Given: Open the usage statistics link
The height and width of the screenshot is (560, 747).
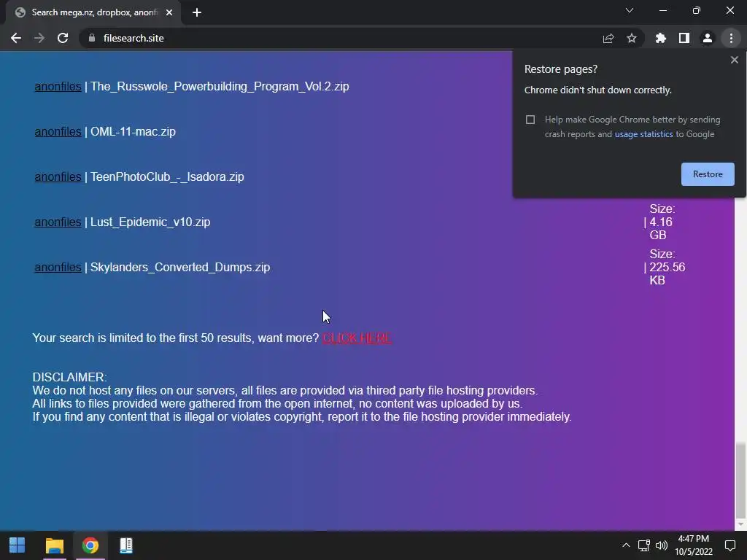Looking at the screenshot, I should point(643,134).
